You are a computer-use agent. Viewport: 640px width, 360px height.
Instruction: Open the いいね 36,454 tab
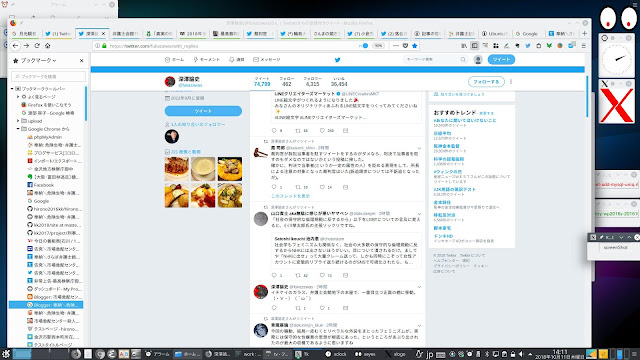click(x=339, y=82)
